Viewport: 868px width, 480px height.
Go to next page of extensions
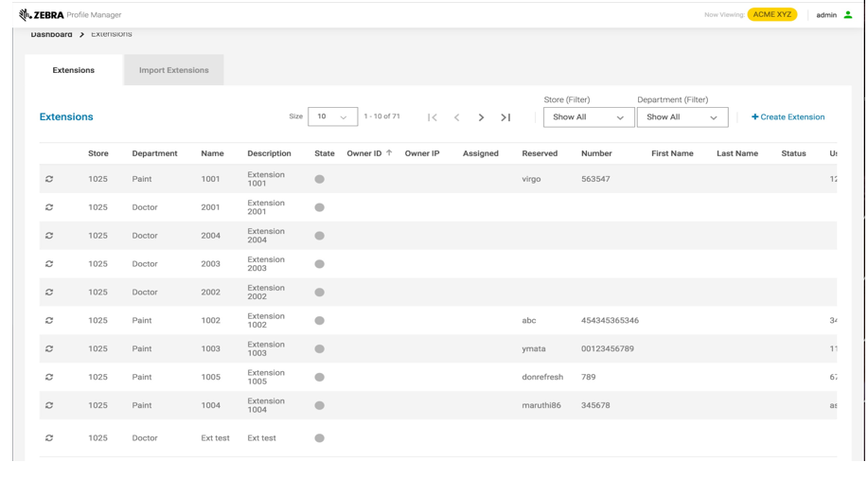tap(481, 116)
